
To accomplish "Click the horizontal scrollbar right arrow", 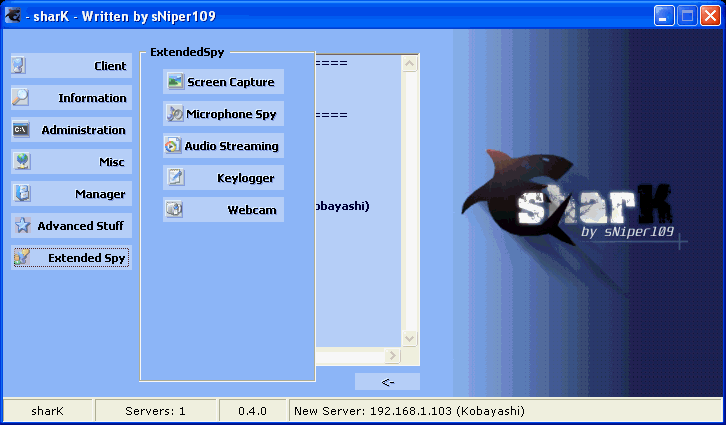I will (x=393, y=356).
